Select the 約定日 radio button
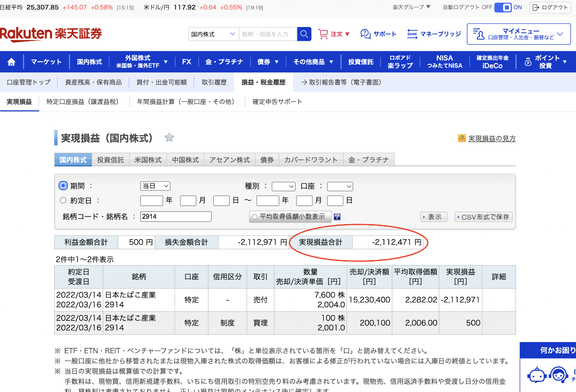Image resolution: width=576 pixels, height=392 pixels. click(x=63, y=200)
